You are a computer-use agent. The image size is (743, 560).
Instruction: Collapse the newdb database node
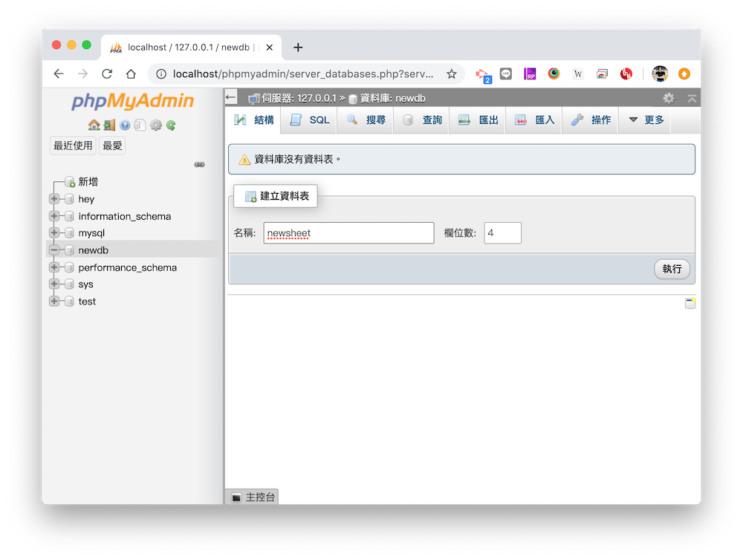point(54,250)
